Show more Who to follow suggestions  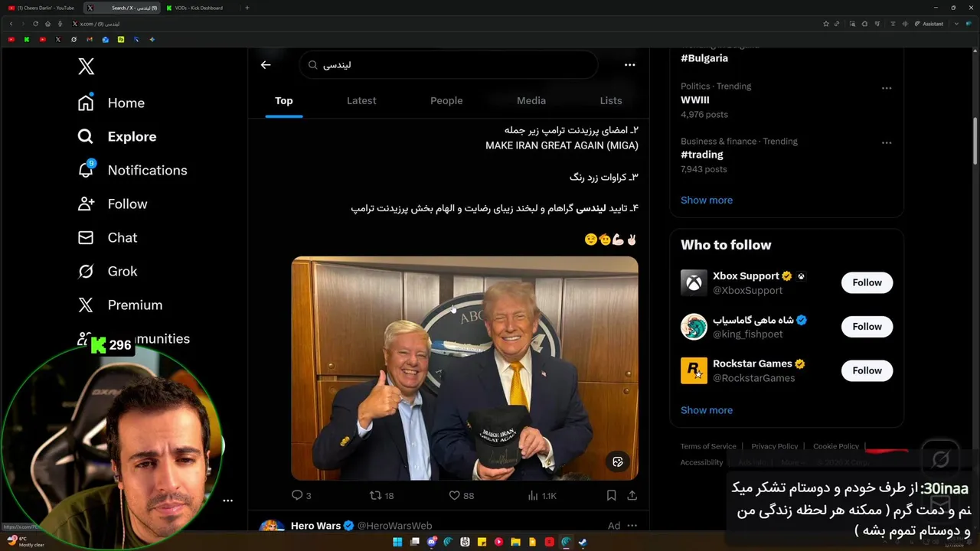[707, 410]
